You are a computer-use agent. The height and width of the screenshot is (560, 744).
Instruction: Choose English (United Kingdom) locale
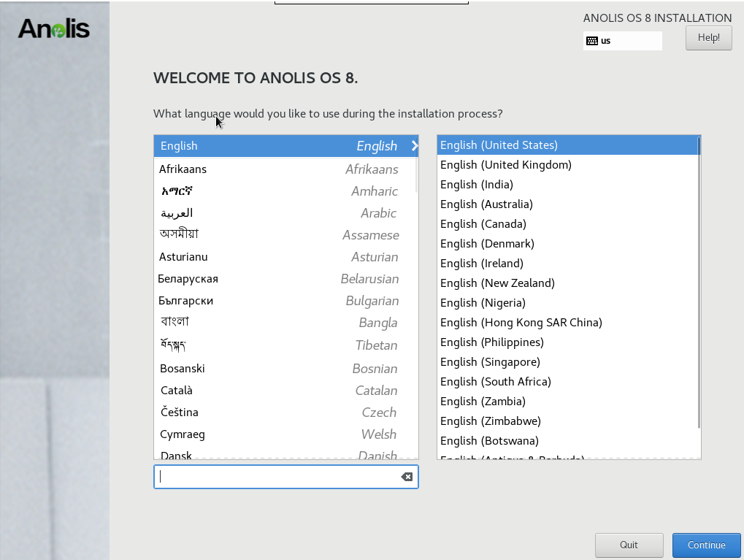(x=567, y=165)
